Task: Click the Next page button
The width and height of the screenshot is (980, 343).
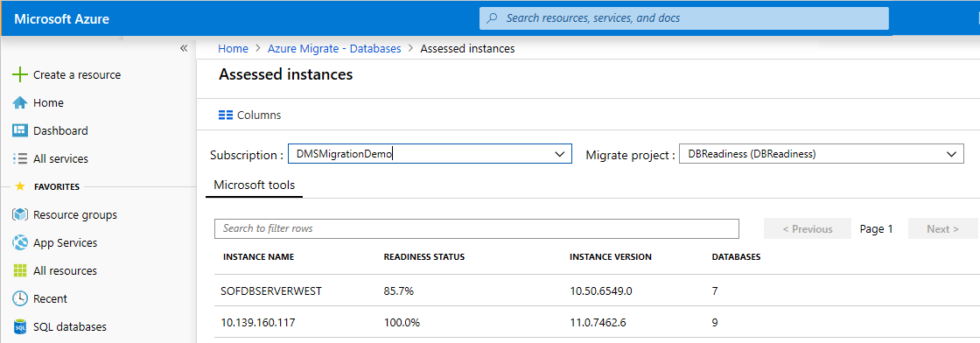Action: (943, 228)
